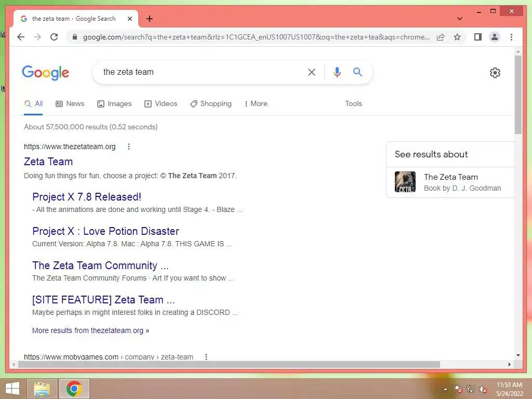This screenshot has width=532, height=399.
Task: Click the https://www.thezetateam.org URL text
Action: tap(70, 147)
